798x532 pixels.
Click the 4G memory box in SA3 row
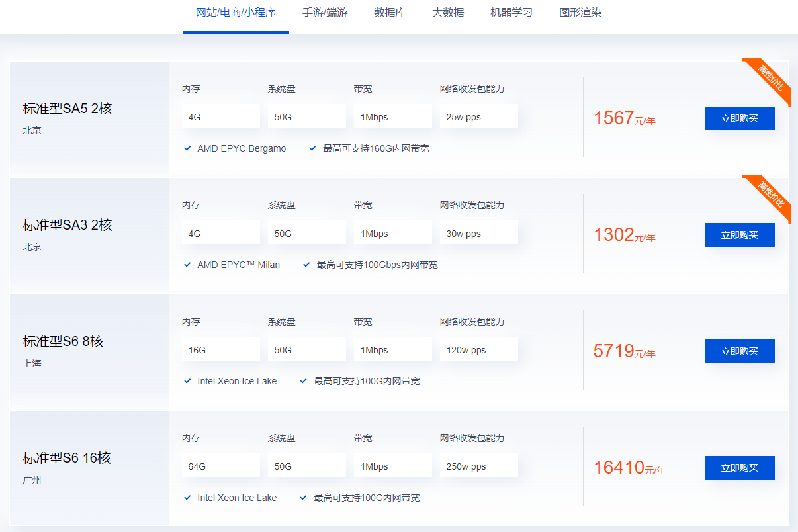point(221,232)
